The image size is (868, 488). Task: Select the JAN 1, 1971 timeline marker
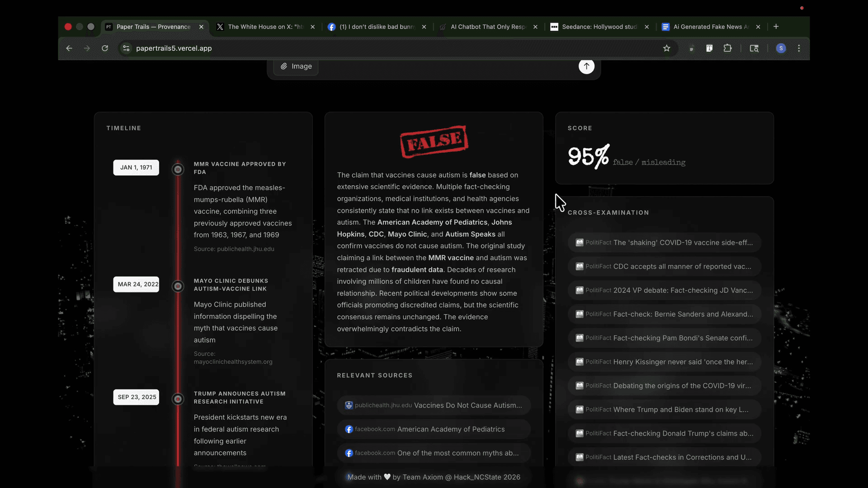pos(178,169)
